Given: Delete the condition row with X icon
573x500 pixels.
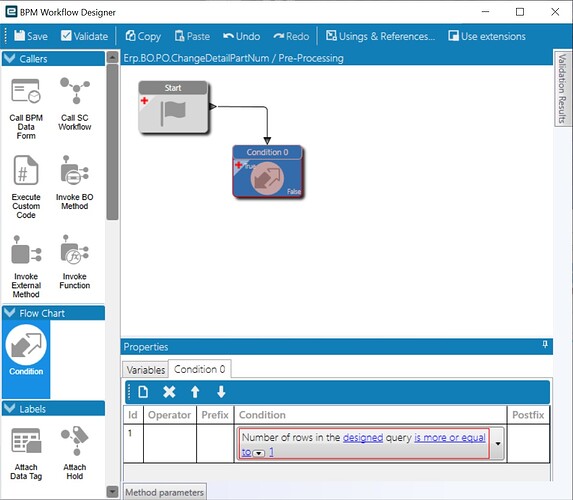Looking at the screenshot, I should tap(169, 392).
